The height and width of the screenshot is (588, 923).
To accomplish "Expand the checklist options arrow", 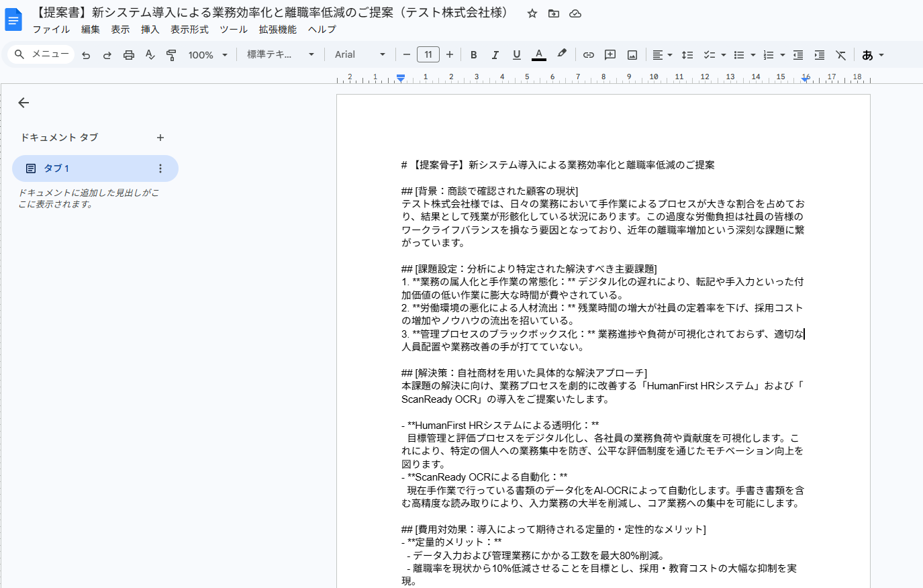I will pyautogui.click(x=723, y=55).
